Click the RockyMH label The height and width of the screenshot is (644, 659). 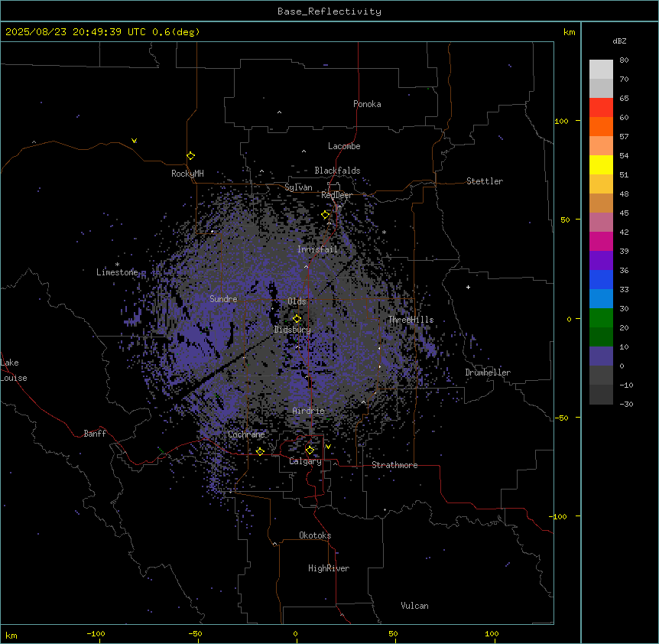pos(187,174)
